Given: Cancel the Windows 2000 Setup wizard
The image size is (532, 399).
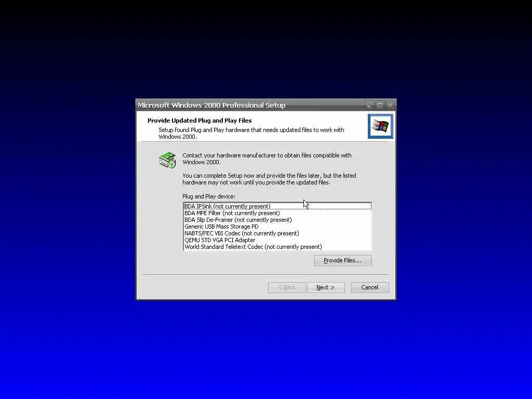Looking at the screenshot, I should (370, 287).
